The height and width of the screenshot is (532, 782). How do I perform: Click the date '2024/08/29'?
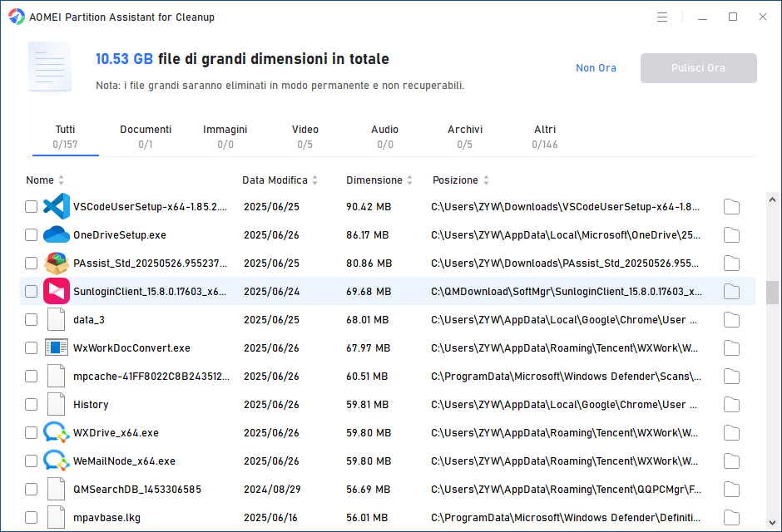coord(272,489)
